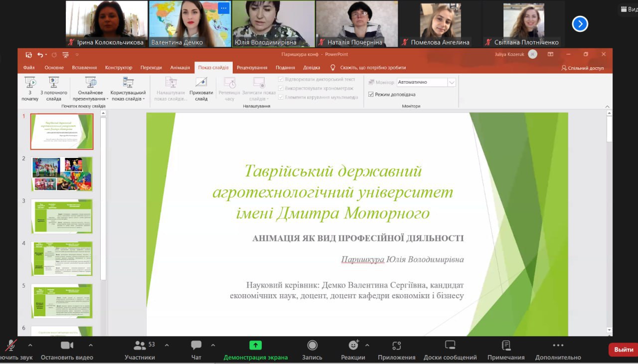The width and height of the screenshot is (638, 364).
Task: Open Zoom video options arrow
Action: click(91, 345)
